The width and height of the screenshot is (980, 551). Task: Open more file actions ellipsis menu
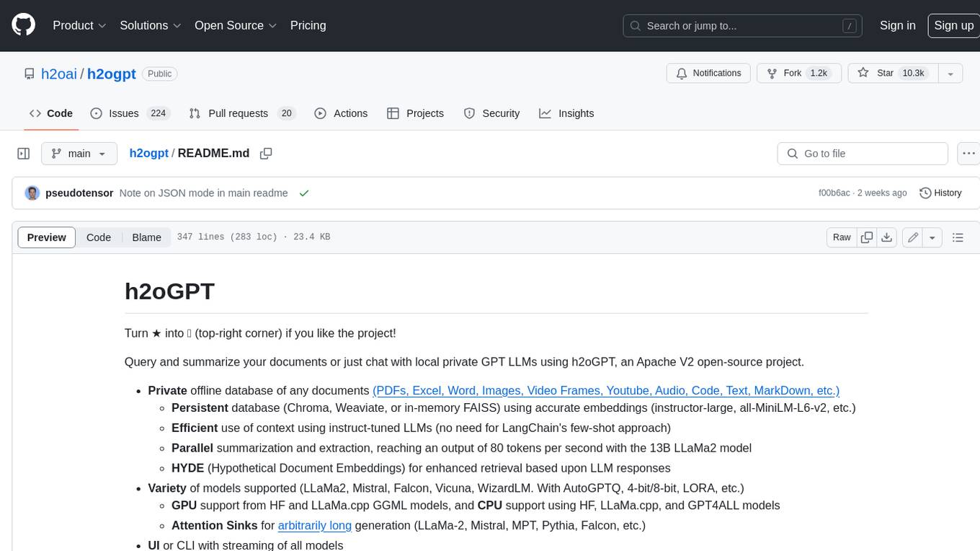[x=968, y=154]
